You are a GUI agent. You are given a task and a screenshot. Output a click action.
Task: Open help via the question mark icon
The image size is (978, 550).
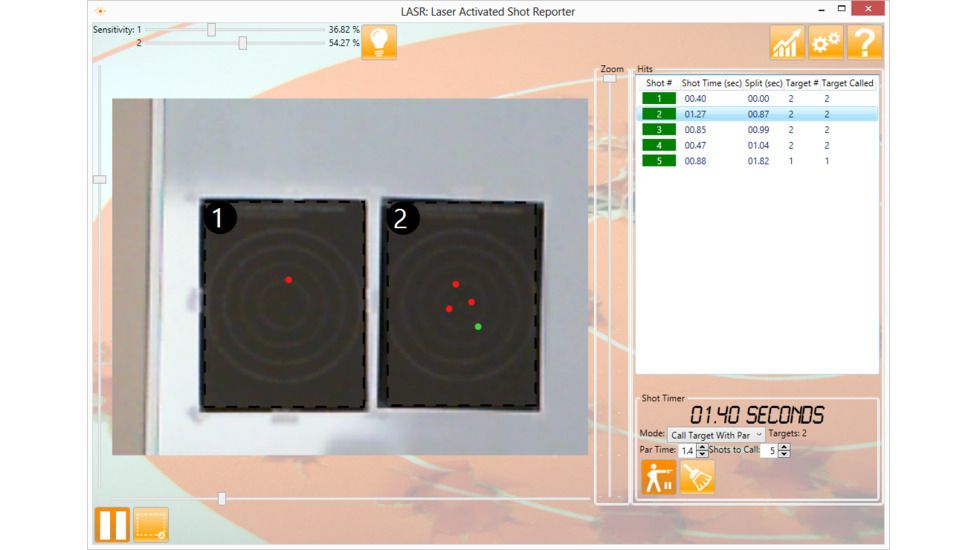(864, 43)
